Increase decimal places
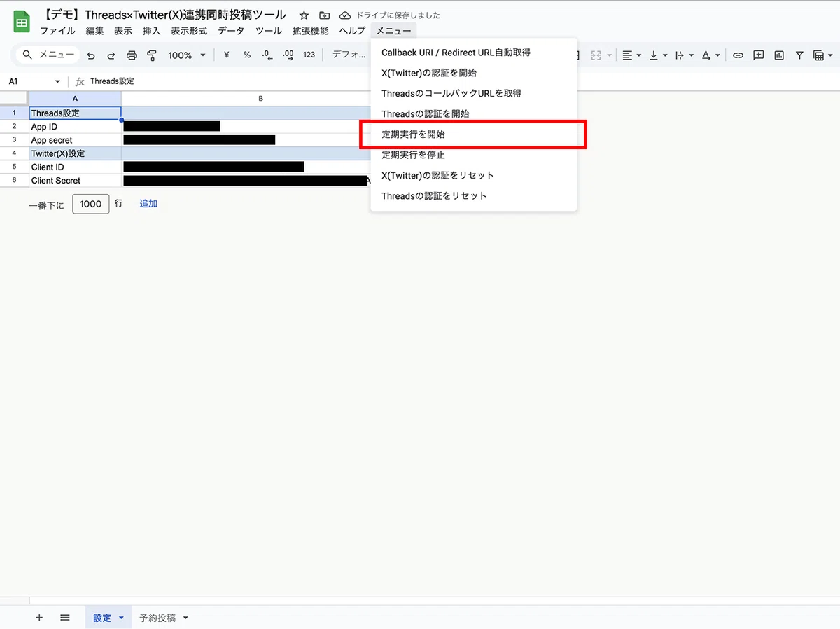The image size is (840, 629). coord(288,55)
